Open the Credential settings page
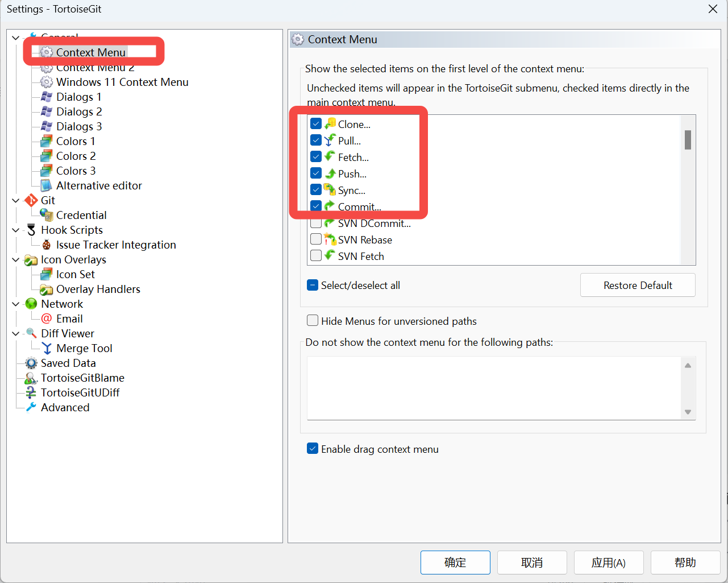Viewport: 728px width, 583px height. 81,216
